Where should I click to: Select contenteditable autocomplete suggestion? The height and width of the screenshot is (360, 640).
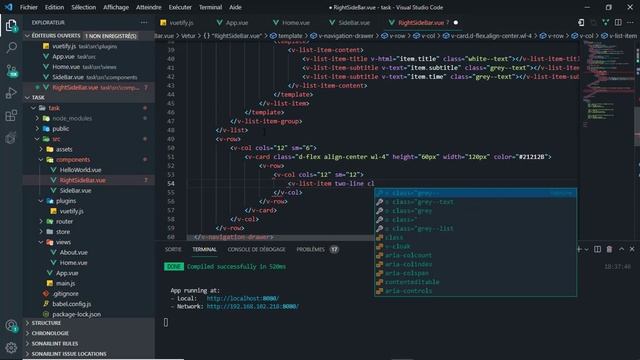coord(476,282)
